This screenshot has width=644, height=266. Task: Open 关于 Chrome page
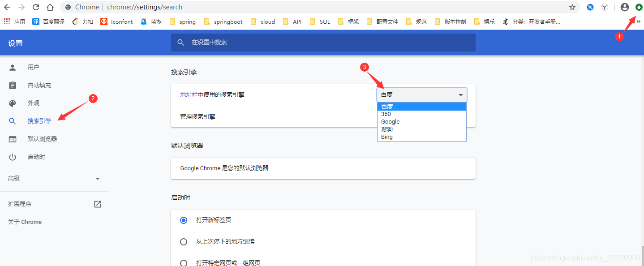point(25,222)
